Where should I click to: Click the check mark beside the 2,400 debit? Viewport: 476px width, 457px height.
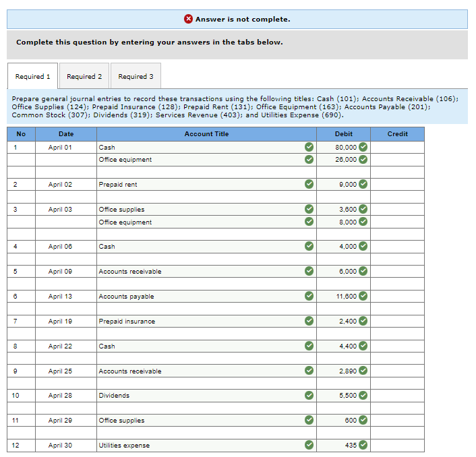363,321
